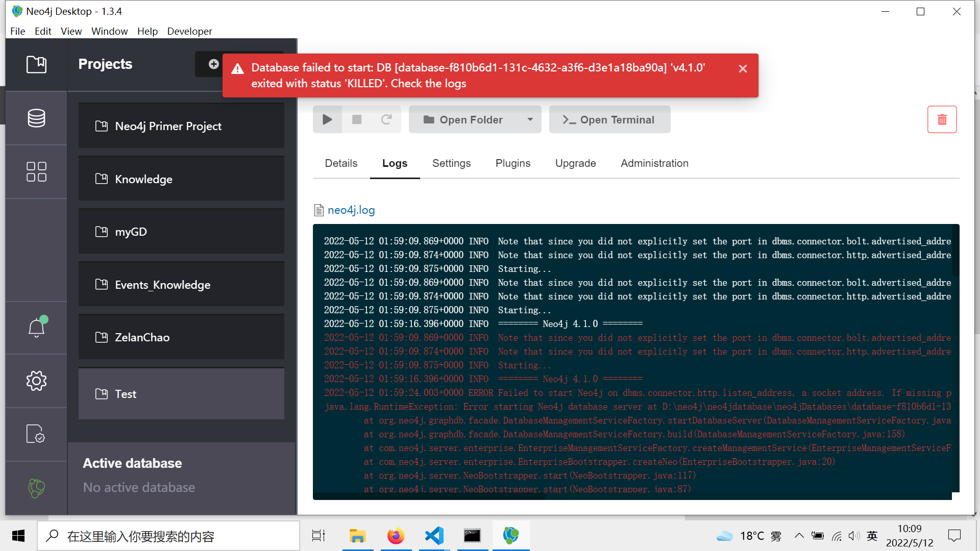
Task: Open the Edit menu
Action: click(43, 31)
